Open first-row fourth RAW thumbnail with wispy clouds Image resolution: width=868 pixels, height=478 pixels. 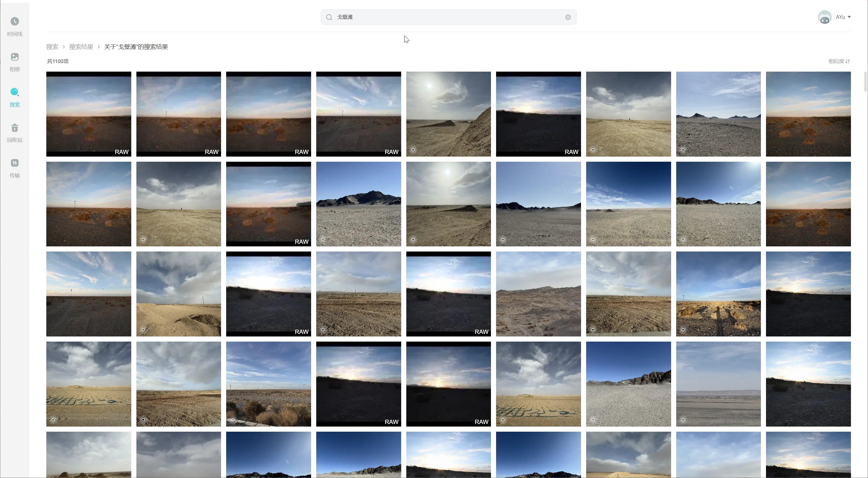[x=359, y=114]
